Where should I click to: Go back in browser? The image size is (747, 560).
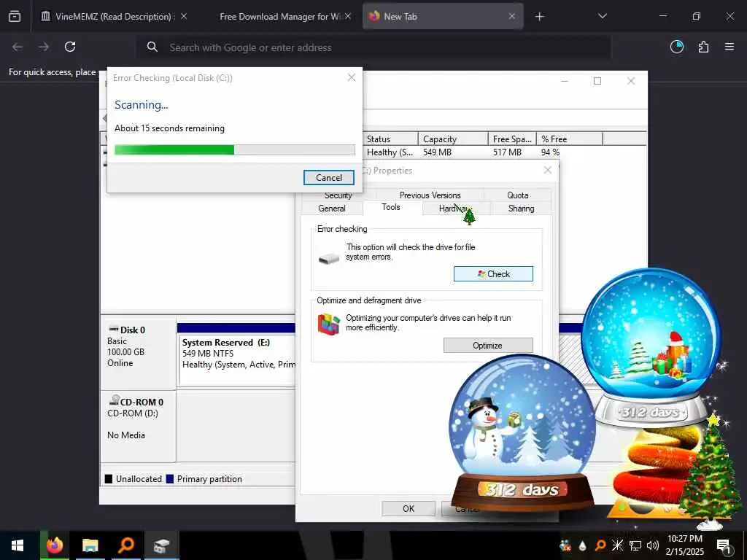coord(18,47)
